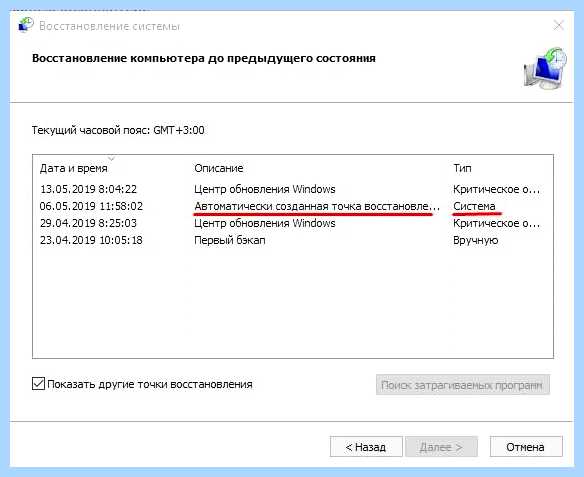Click the 'Вручную' type cell
This screenshot has width=584, height=477.
click(476, 240)
